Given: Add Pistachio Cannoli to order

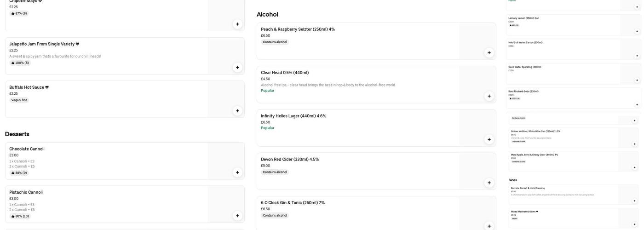Looking at the screenshot, I should pos(237,216).
